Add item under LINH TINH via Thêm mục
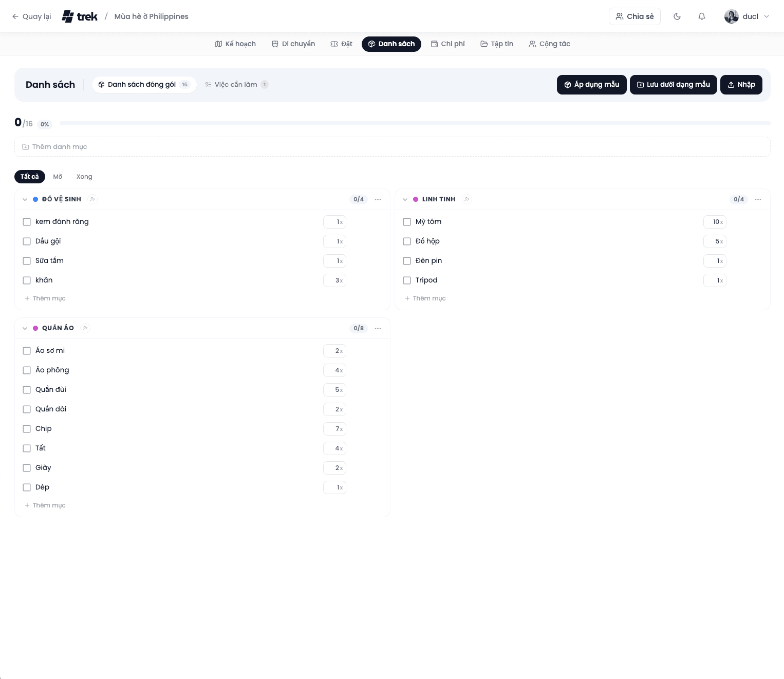 point(425,298)
